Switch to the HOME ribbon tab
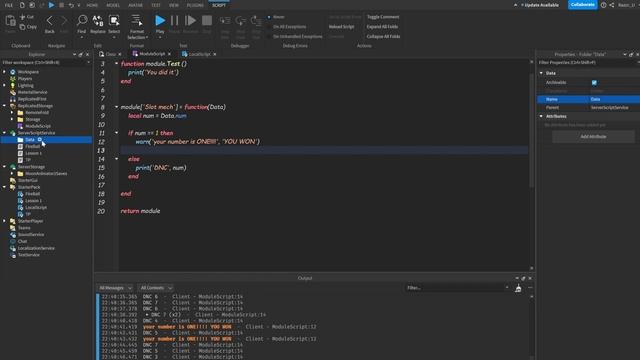640x360 pixels. pos(92,5)
